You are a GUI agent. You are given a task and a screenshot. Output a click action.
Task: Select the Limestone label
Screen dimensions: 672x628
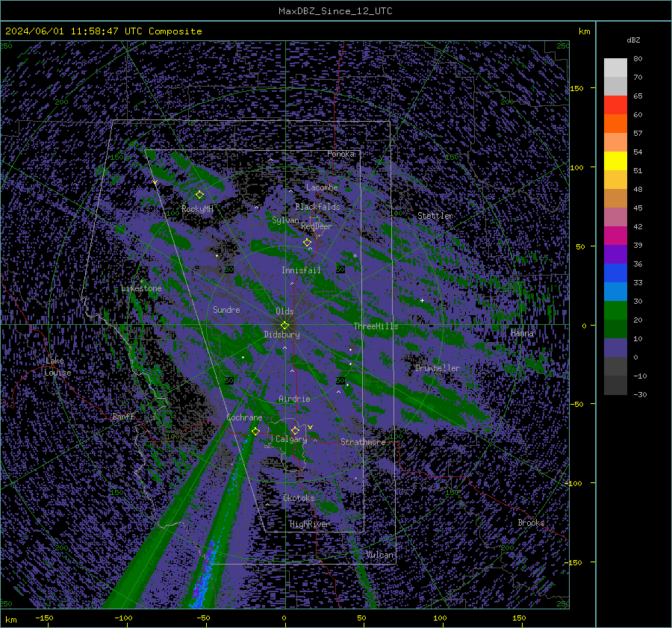pos(141,288)
